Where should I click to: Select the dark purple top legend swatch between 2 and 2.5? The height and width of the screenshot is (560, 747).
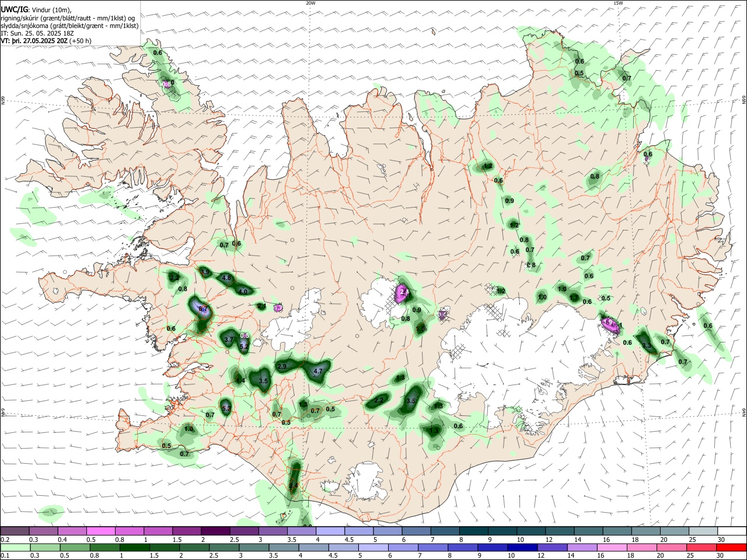pyautogui.click(x=215, y=531)
